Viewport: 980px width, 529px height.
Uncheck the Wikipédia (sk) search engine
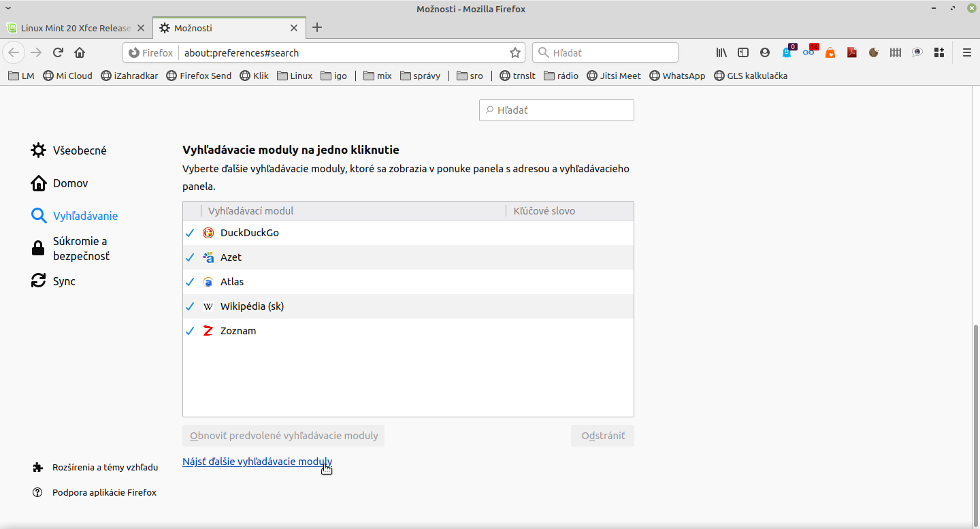click(x=190, y=306)
